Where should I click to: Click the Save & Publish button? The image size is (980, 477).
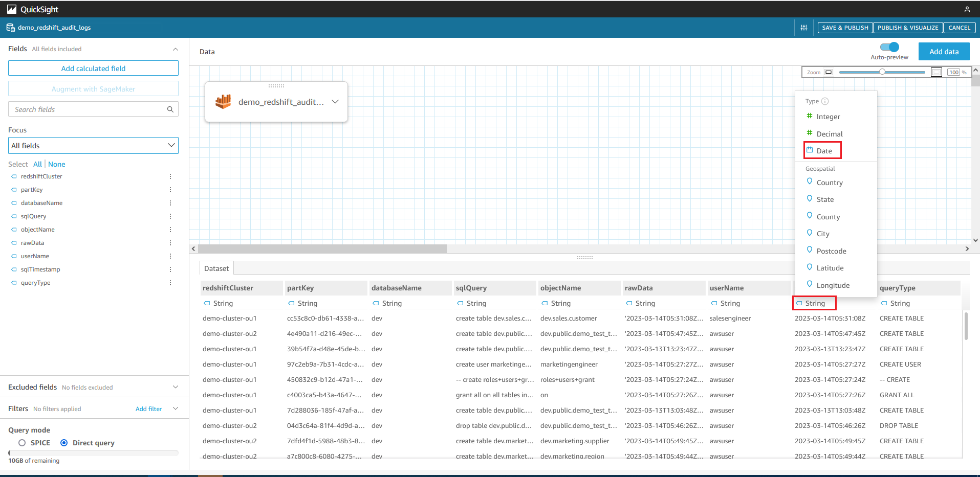pyautogui.click(x=845, y=28)
